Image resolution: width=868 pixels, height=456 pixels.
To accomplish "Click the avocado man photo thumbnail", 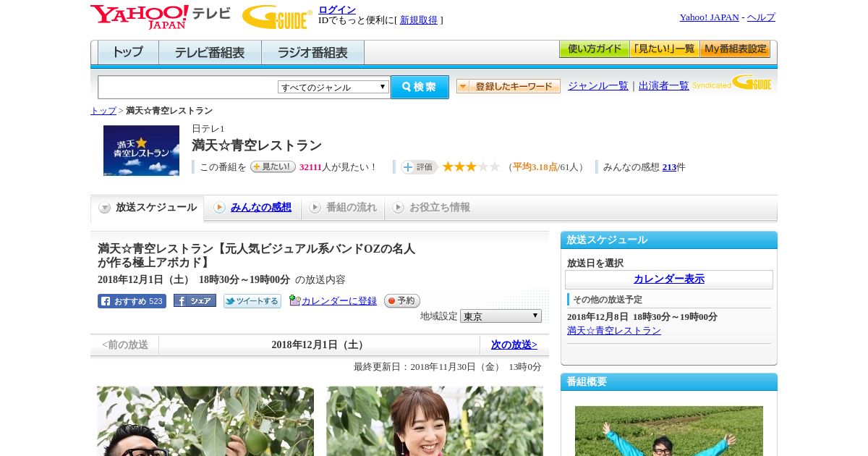I will pyautogui.click(x=206, y=421).
